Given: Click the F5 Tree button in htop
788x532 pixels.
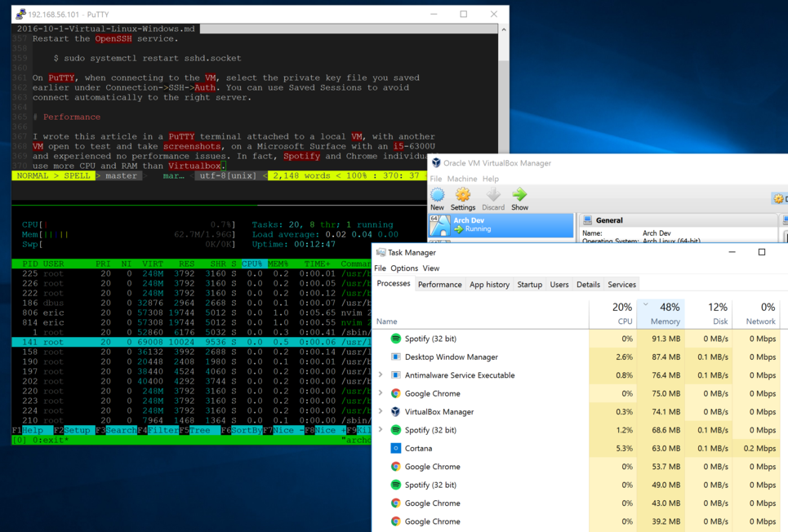Looking at the screenshot, I should pos(199,430).
